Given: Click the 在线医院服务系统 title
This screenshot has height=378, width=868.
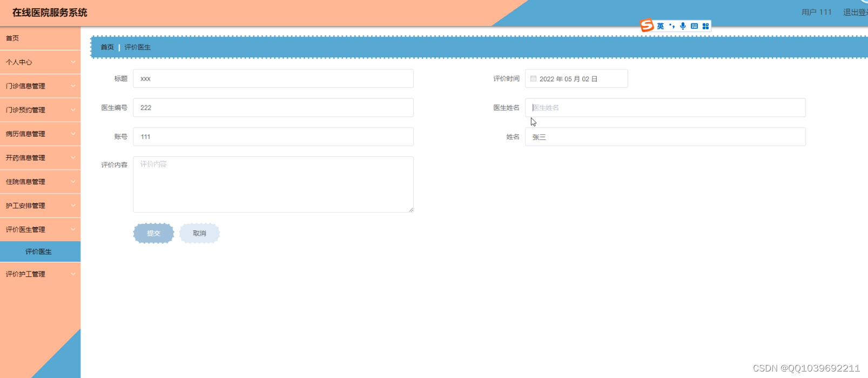Looking at the screenshot, I should [50, 12].
